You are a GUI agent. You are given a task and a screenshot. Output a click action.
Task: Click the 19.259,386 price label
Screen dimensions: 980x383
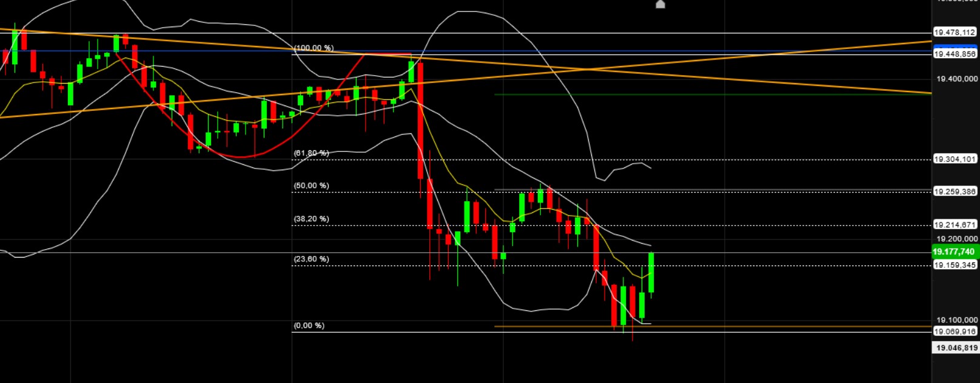955,191
